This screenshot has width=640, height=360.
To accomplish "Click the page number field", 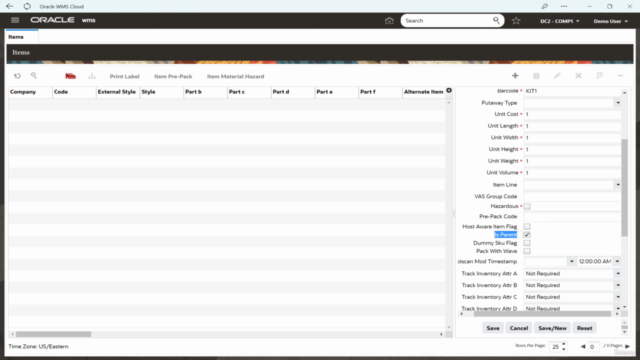I will pyautogui.click(x=592, y=347).
